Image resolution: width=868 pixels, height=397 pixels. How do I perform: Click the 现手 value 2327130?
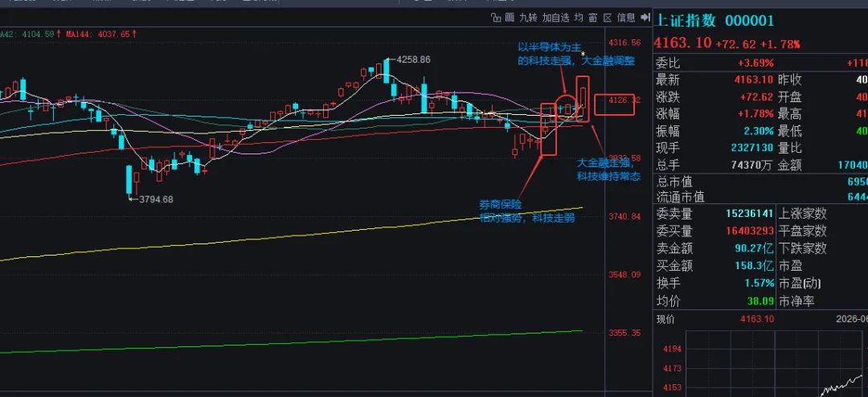[752, 149]
